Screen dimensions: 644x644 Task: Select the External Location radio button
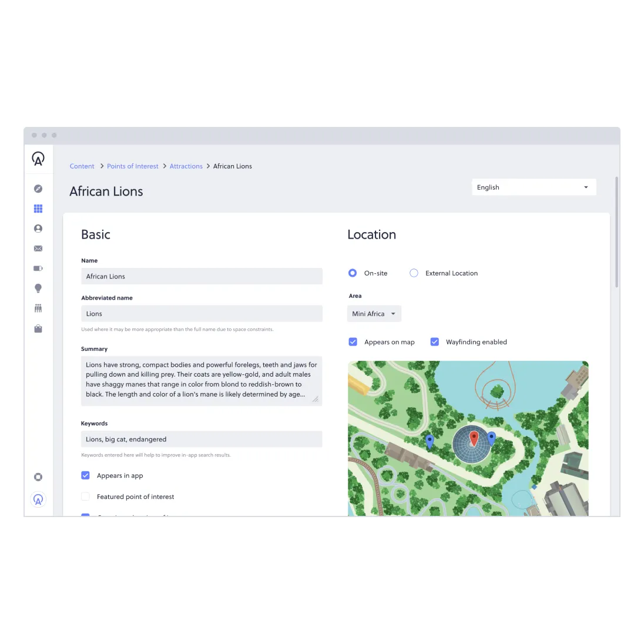click(x=414, y=273)
